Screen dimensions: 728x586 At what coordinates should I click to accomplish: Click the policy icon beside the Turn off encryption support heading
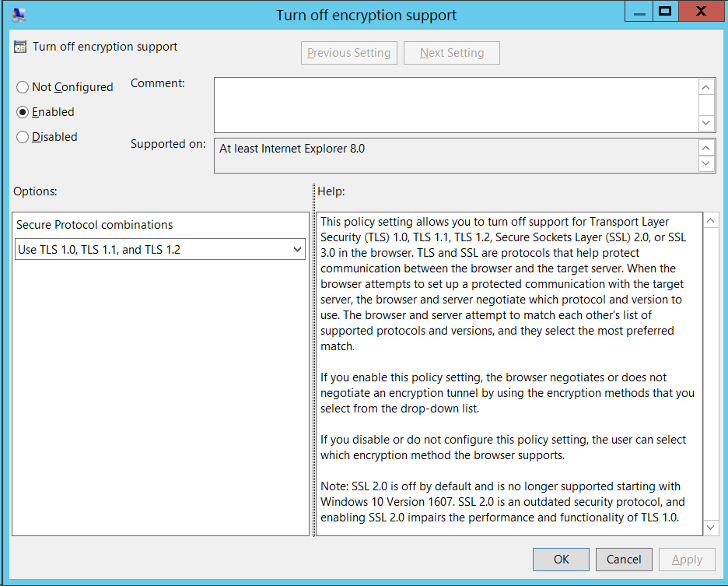pos(21,47)
